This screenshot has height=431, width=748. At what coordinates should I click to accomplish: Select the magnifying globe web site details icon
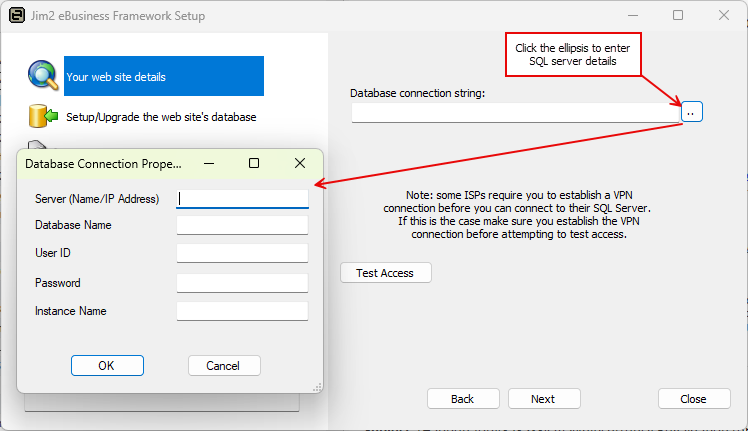(43, 75)
